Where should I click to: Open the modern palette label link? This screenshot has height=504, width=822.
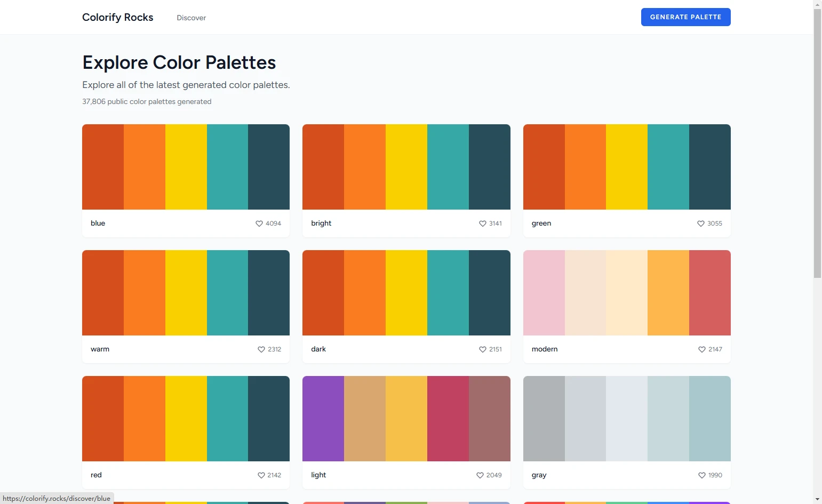[x=544, y=349]
